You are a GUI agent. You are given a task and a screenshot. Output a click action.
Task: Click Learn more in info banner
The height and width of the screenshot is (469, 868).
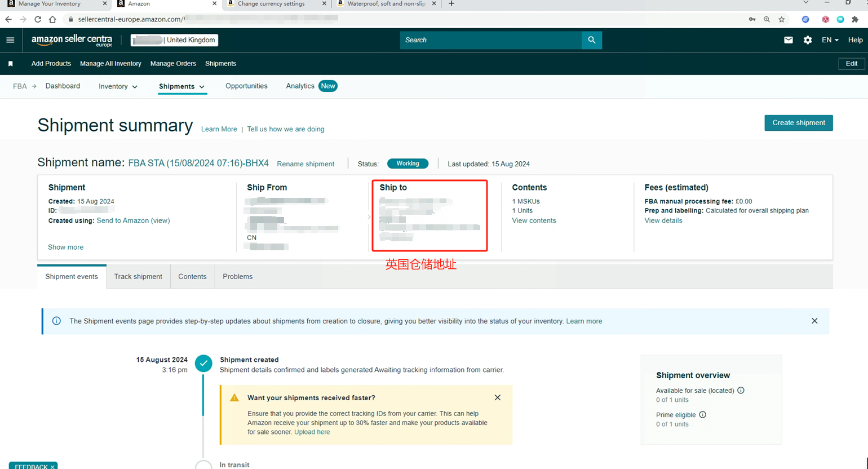584,321
